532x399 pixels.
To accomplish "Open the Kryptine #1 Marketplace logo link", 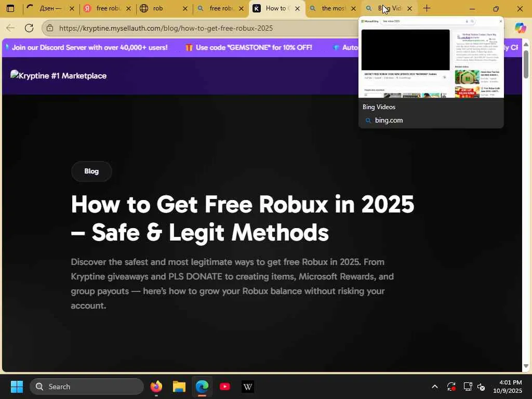I will [58, 76].
